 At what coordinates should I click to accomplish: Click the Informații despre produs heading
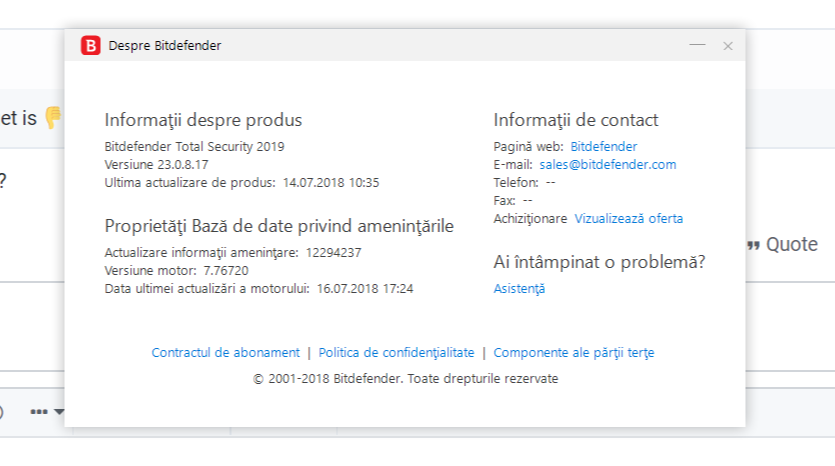pos(203,121)
